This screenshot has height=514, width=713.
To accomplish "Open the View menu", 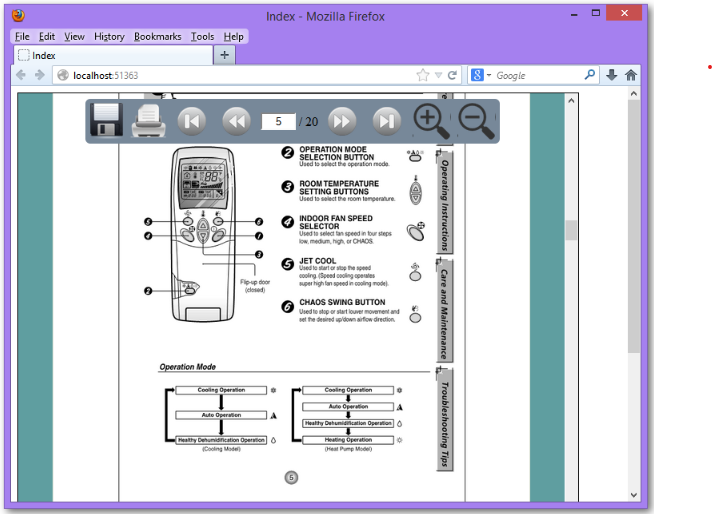I will click(x=74, y=36).
